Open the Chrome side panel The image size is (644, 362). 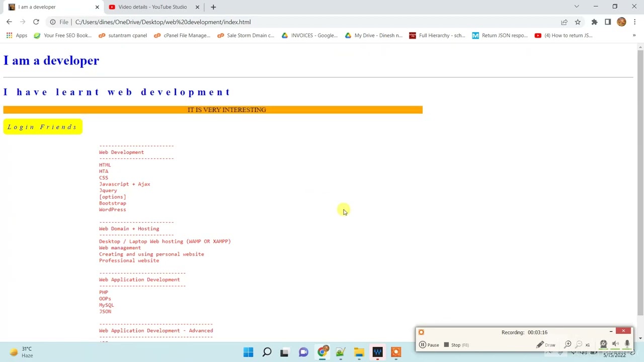pyautogui.click(x=608, y=22)
